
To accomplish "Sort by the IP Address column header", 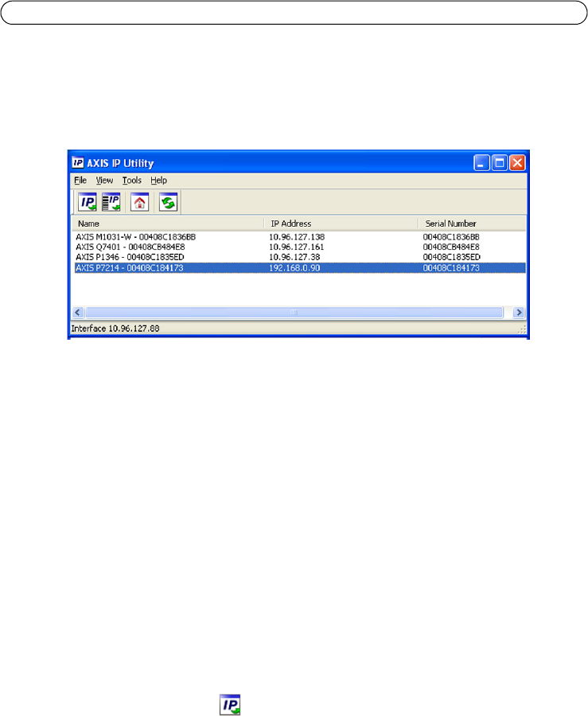I will [341, 224].
